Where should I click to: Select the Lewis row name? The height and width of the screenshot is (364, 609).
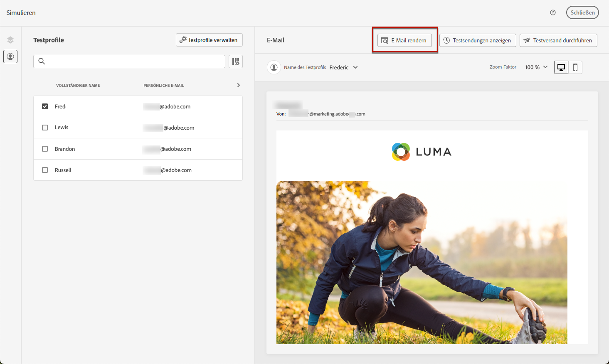click(x=62, y=128)
